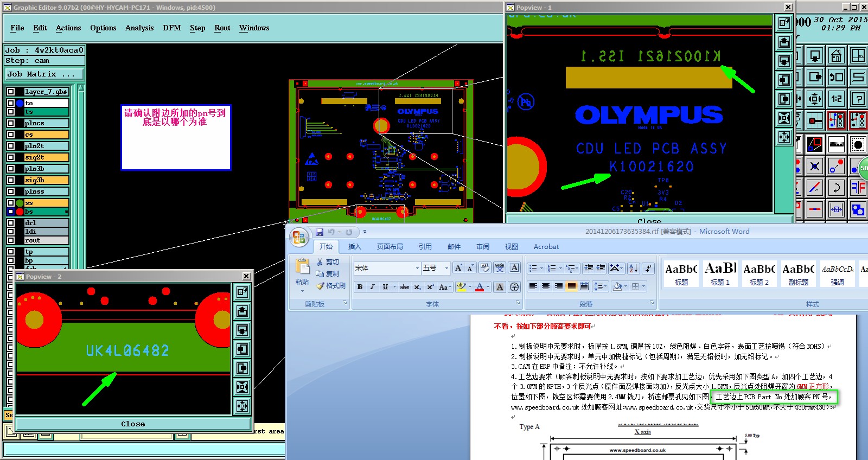
Task: Toggle checkbox for layer 'rout'
Action: [x=11, y=240]
